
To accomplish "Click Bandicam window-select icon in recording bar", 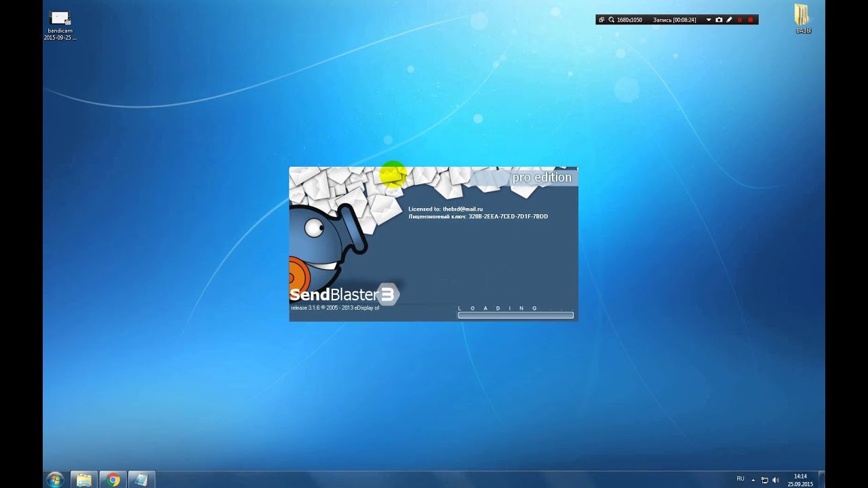I will click(601, 20).
